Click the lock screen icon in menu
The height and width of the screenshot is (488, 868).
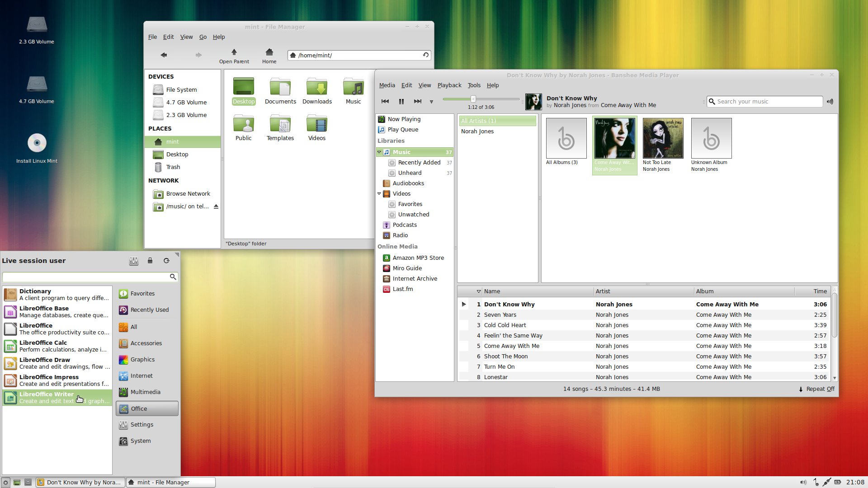tap(150, 261)
